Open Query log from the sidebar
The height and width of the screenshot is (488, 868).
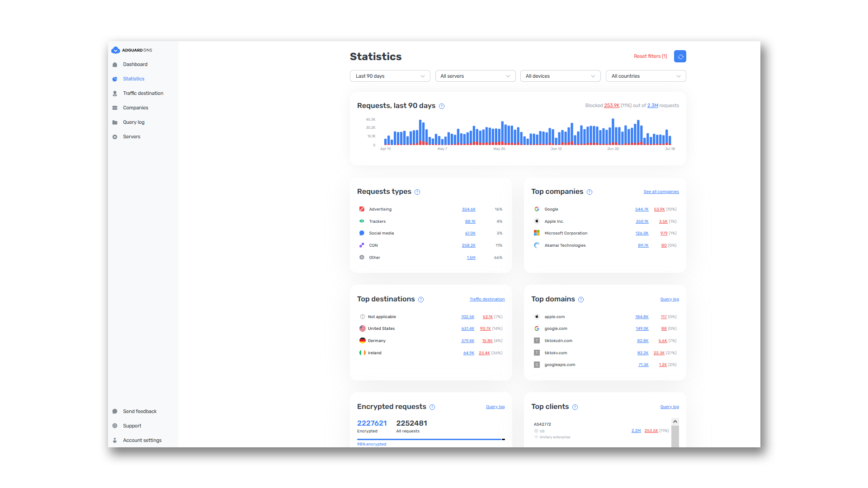coord(134,122)
